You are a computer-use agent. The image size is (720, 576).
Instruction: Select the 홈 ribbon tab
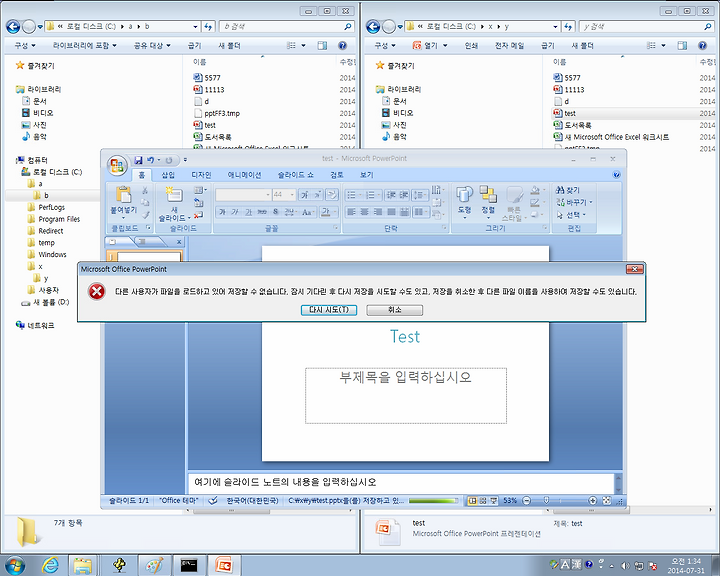coord(141,175)
